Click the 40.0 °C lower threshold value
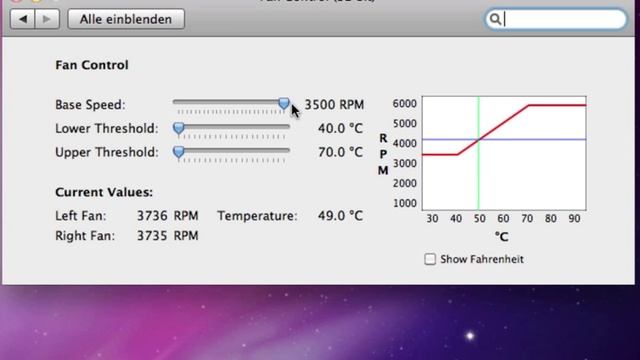The width and height of the screenshot is (640, 360). [x=340, y=129]
